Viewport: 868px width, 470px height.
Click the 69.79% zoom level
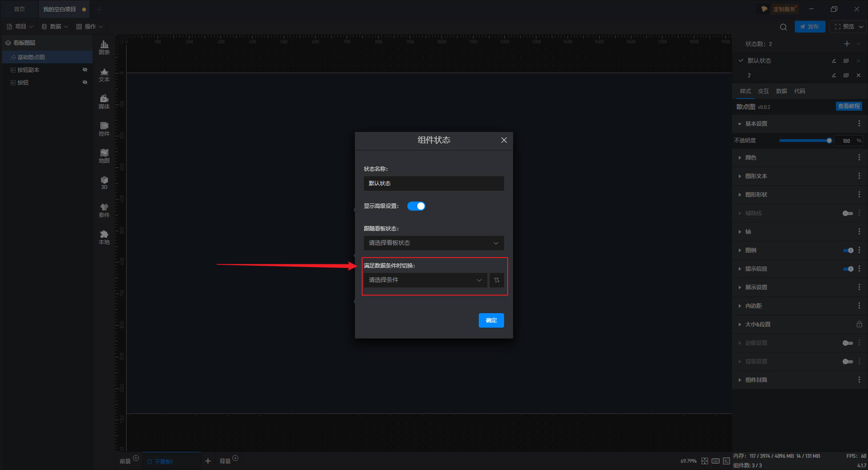click(x=688, y=461)
